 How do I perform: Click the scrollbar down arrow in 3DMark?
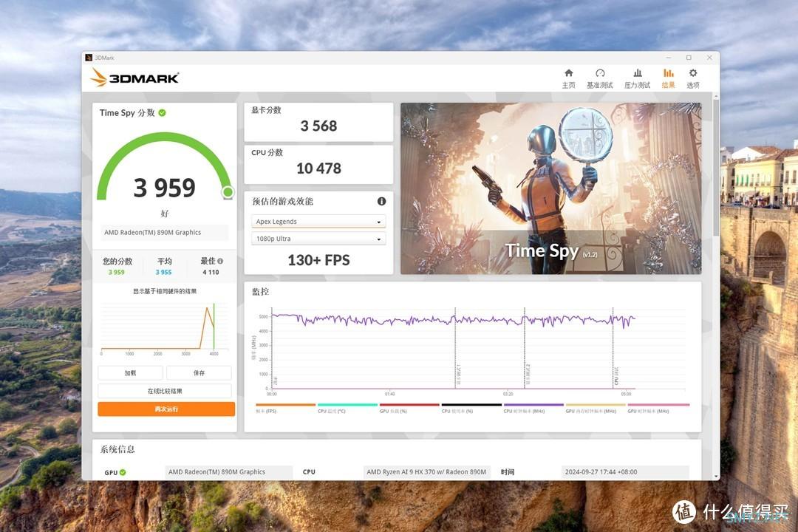(x=716, y=477)
